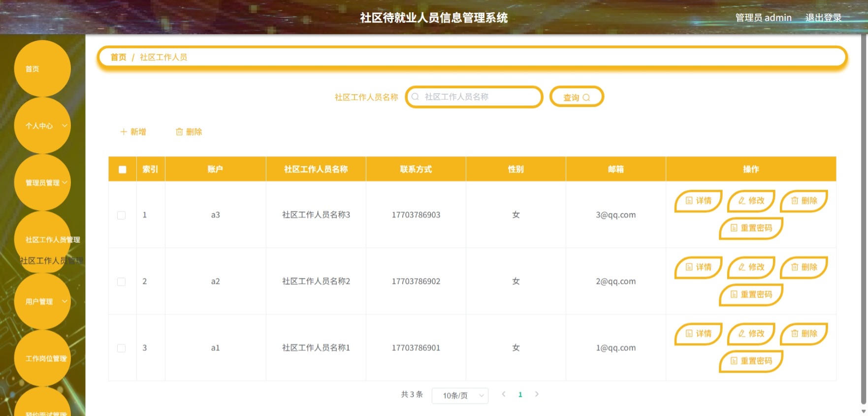Check the checkbox for row a3
The image size is (868, 416).
point(121,215)
